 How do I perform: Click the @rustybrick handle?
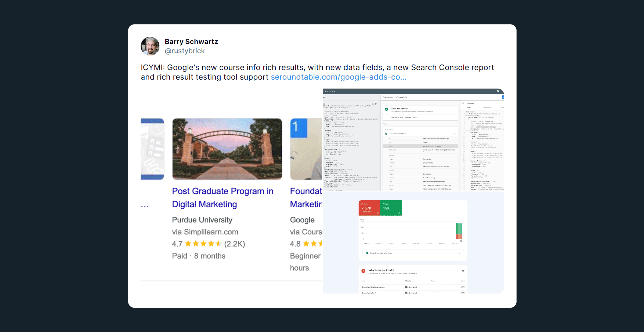point(185,51)
